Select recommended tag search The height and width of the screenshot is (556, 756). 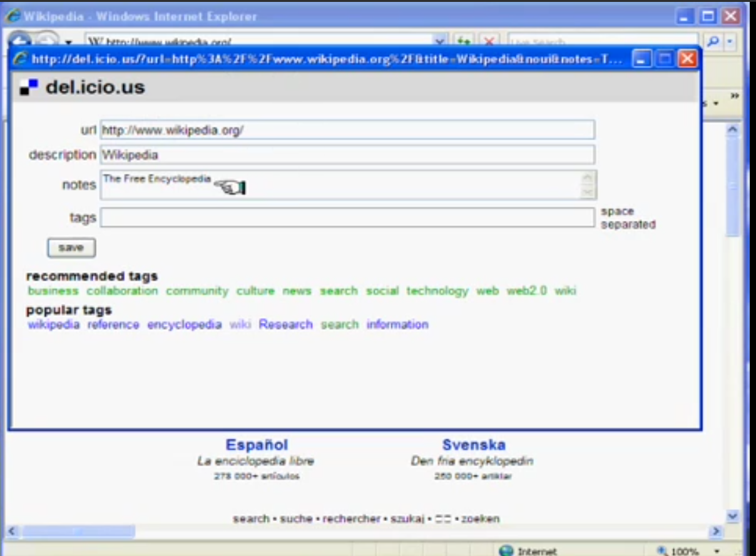coord(339,291)
